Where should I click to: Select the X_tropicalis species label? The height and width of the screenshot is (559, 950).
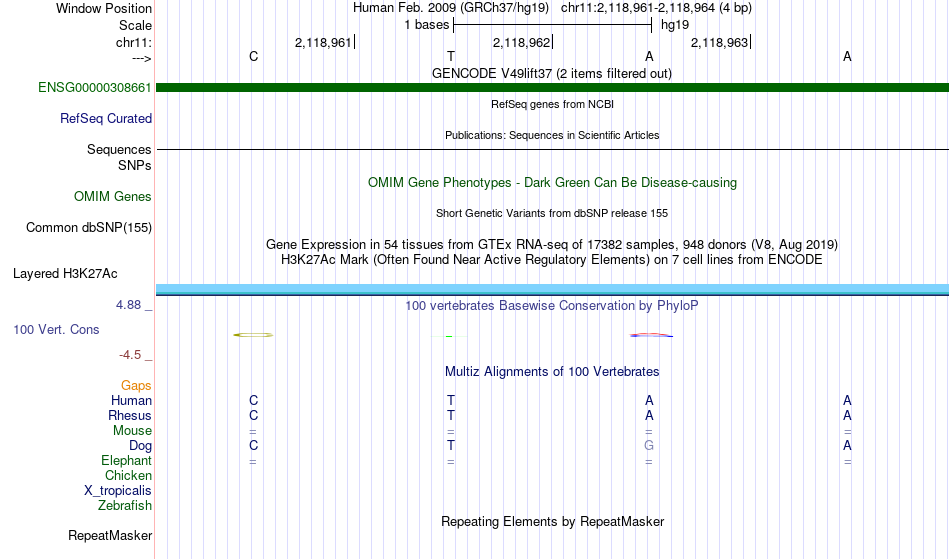[x=118, y=491]
